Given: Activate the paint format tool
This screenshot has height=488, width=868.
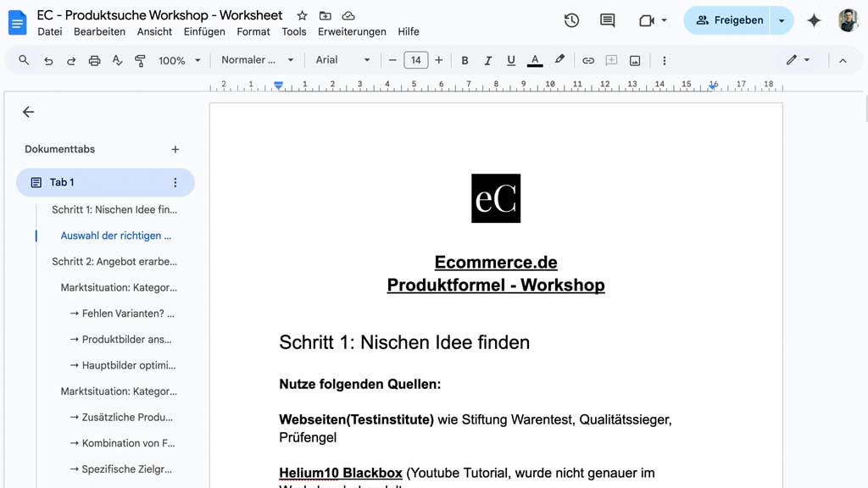Looking at the screenshot, I should coord(140,60).
